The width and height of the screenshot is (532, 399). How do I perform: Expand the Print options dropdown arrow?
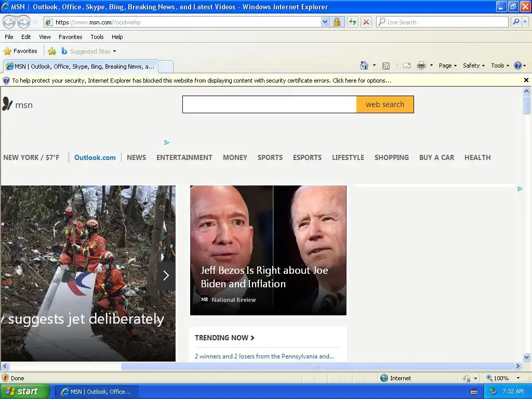(431, 65)
